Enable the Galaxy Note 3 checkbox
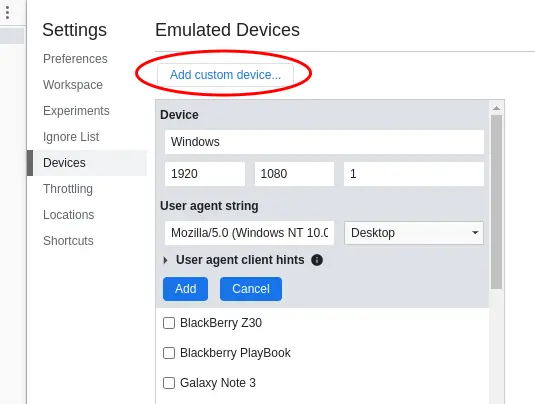This screenshot has width=535, height=404. 169,383
